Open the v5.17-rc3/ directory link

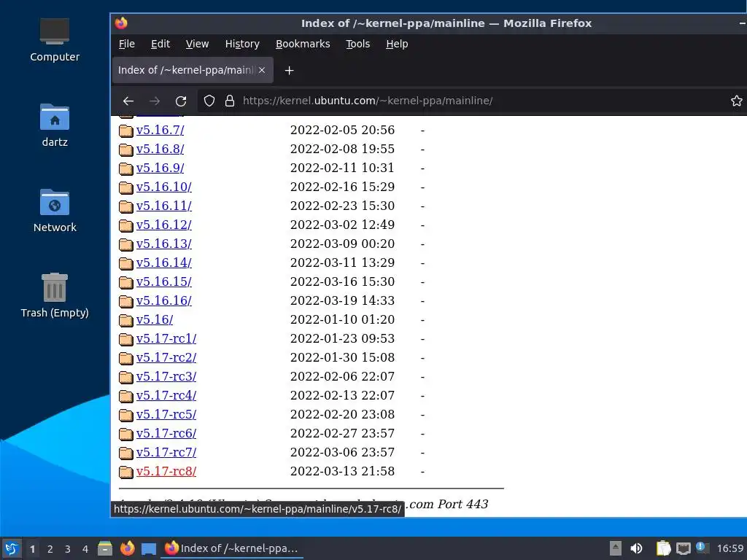coord(166,377)
